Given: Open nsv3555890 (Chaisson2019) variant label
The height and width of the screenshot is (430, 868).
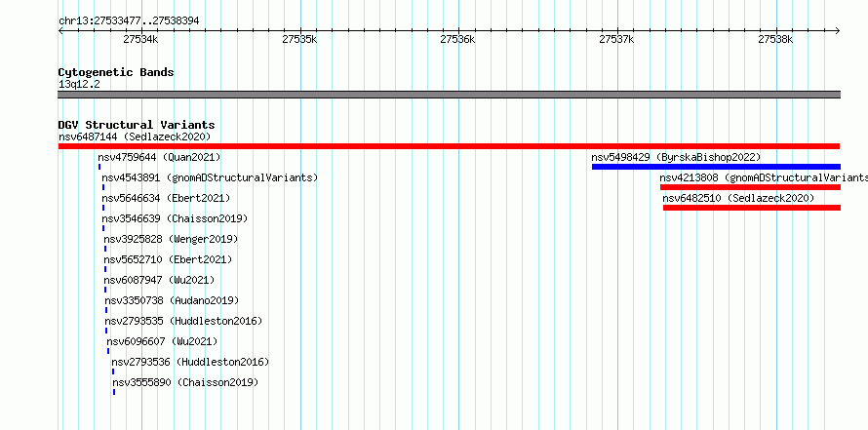Looking at the screenshot, I should (x=185, y=382).
